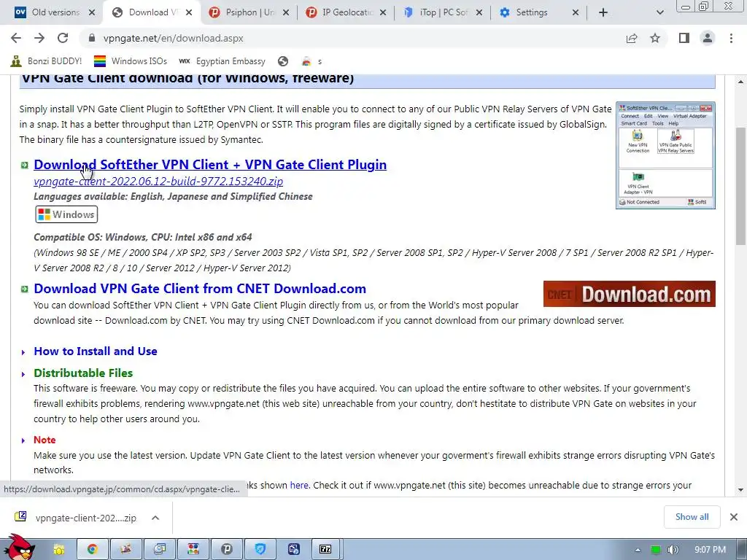
Task: Open the browser side panel
Action: point(684,38)
